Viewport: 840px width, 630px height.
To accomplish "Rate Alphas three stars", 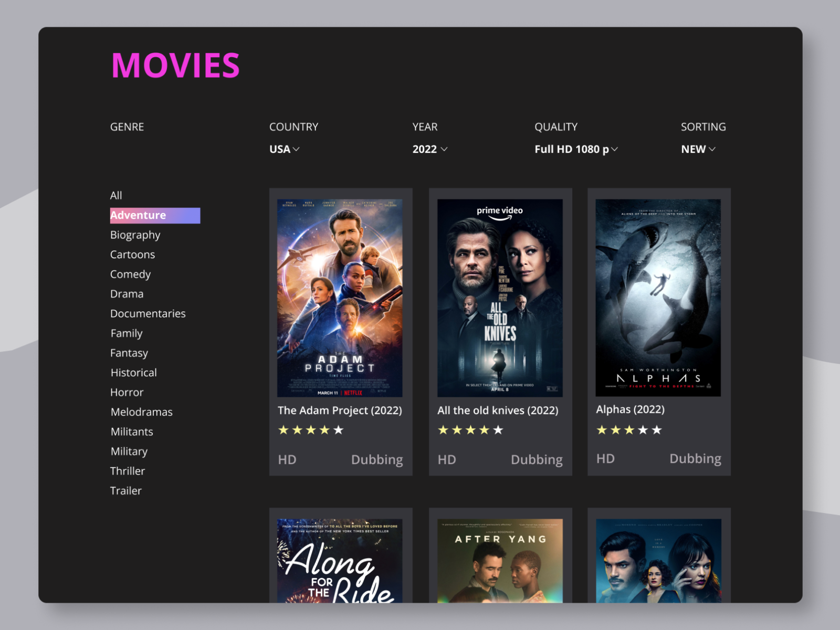I will (x=629, y=430).
